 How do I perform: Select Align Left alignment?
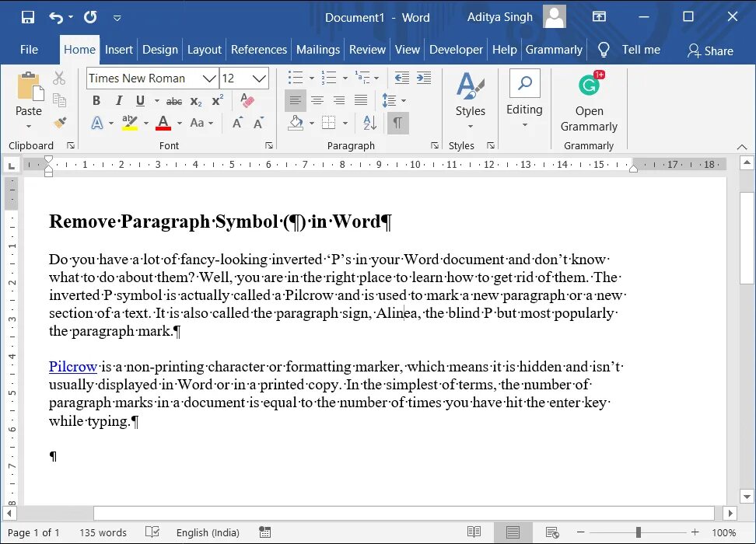295,100
